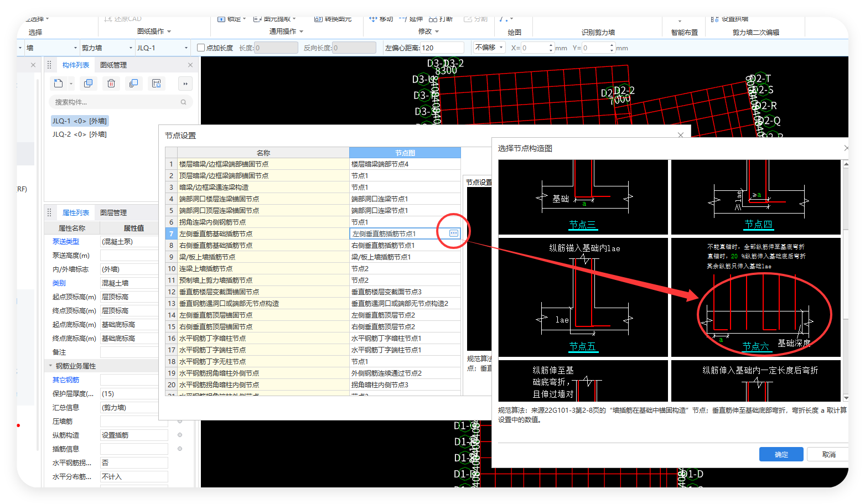Expand the 通用操作 ribbon group dropdown
865x504 pixels.
(302, 32)
